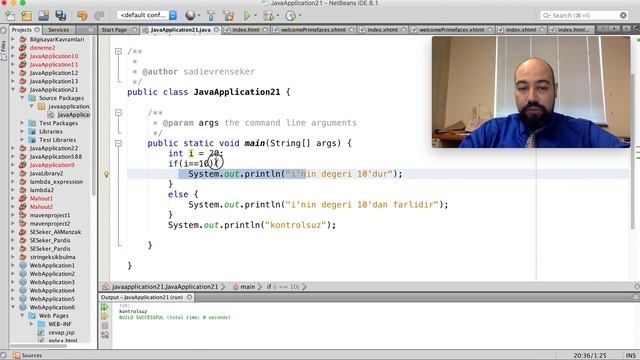Click the Build Project hammer icon
Viewport: 640px width, 360px height.
pos(211,16)
